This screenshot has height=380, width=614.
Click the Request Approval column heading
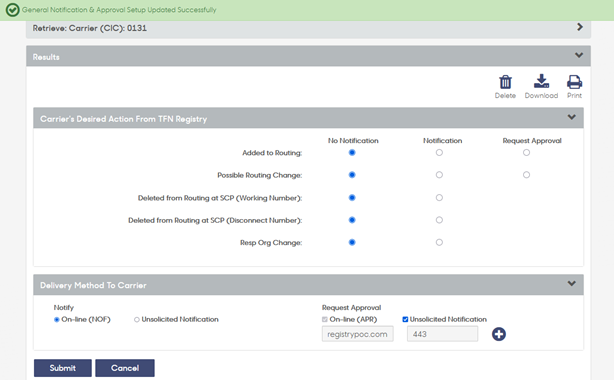[x=532, y=141]
